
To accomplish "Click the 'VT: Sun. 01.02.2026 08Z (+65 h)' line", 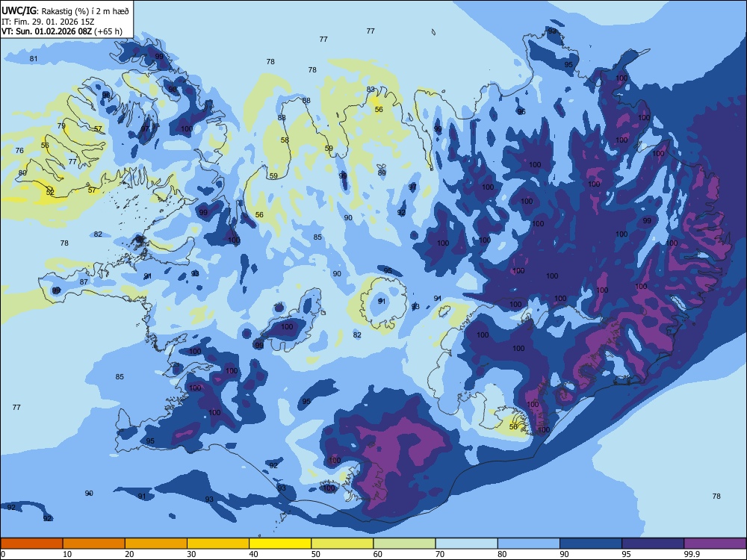I will [62, 31].
